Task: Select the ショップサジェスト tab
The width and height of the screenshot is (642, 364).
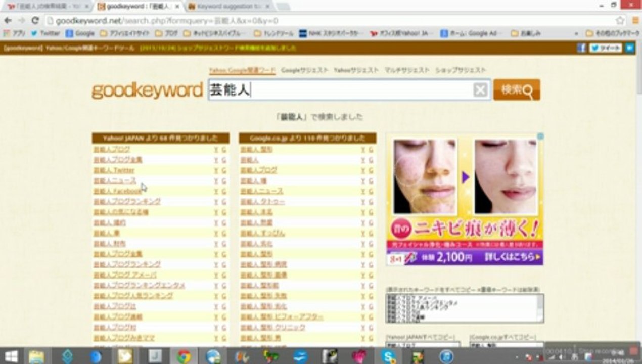Action: click(461, 70)
